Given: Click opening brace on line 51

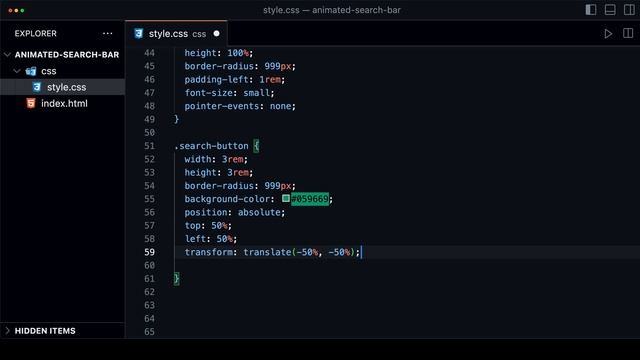Looking at the screenshot, I should (256, 146).
